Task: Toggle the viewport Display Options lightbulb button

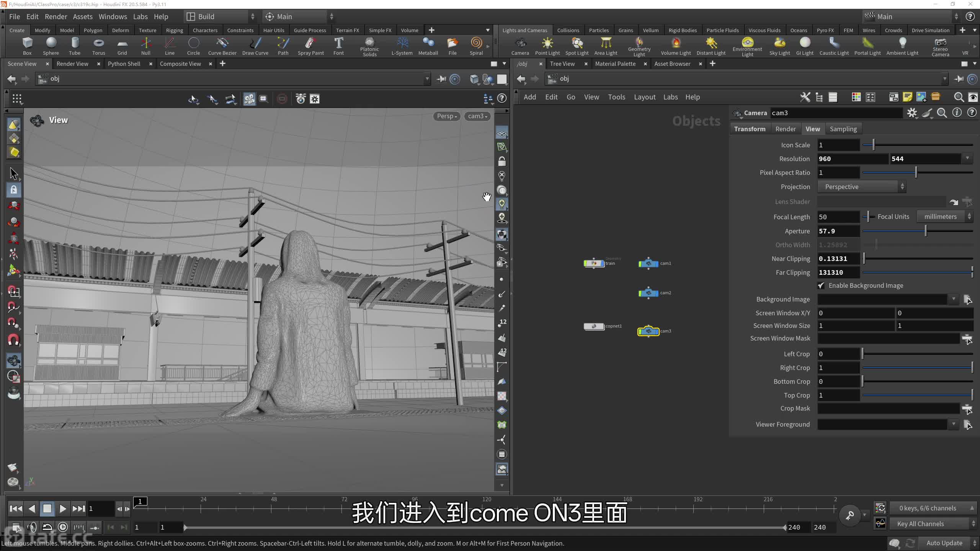Action: pos(501,204)
